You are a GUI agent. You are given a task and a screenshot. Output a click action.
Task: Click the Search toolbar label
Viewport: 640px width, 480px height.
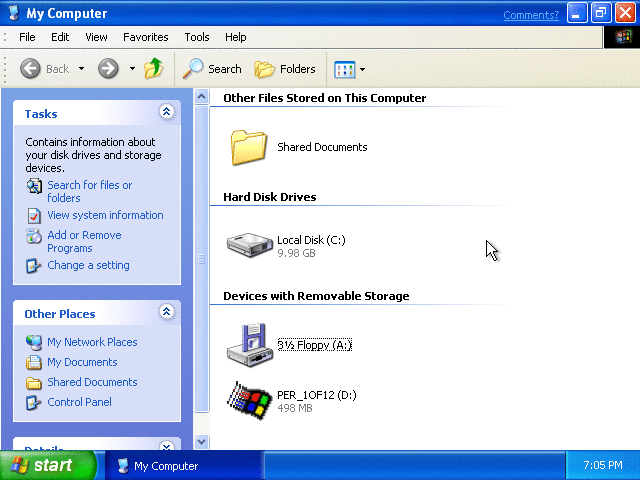[x=224, y=69]
